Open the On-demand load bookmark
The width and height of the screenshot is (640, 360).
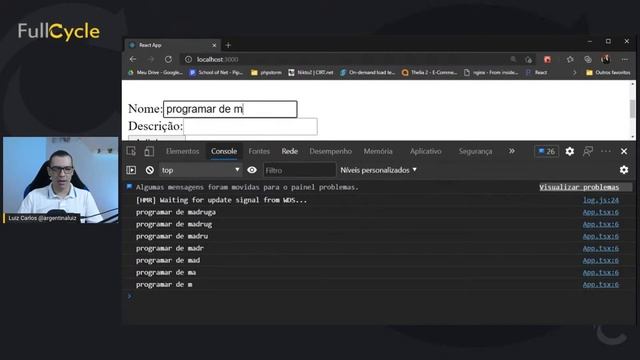[x=368, y=72]
